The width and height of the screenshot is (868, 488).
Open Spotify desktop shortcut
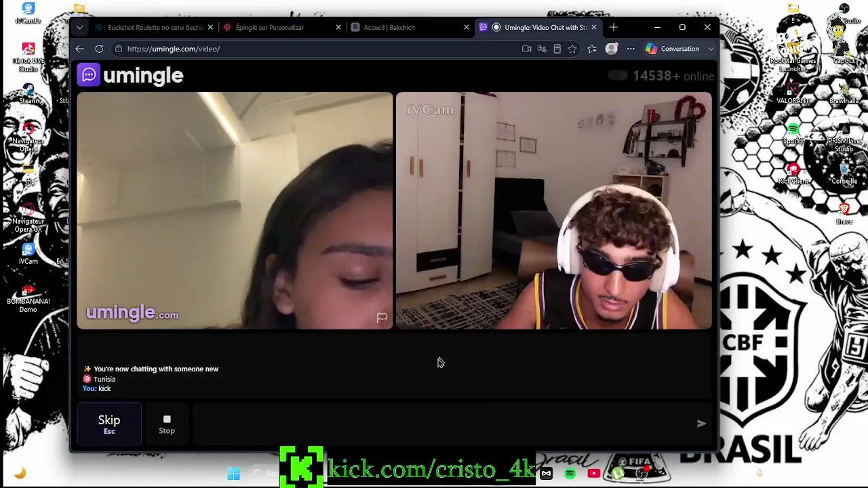(793, 134)
